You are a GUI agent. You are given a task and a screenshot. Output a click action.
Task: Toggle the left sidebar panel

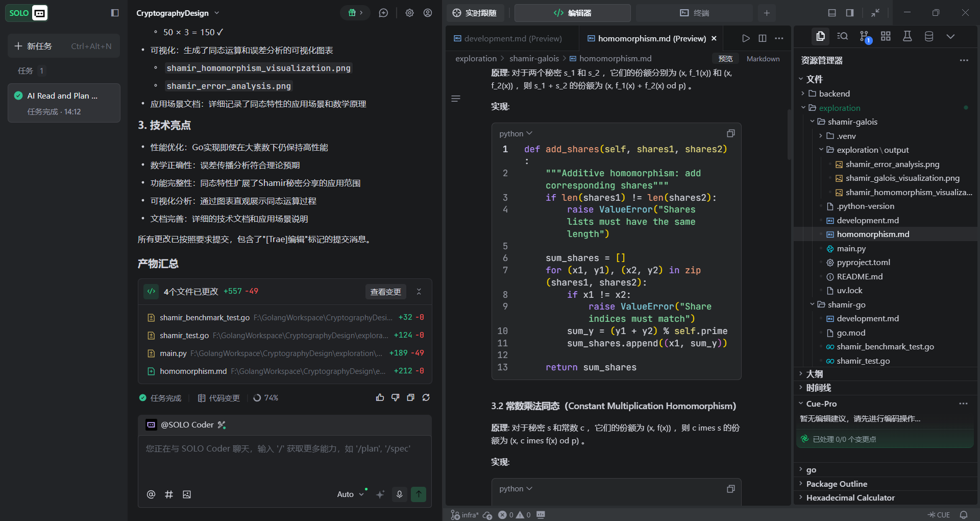(115, 13)
